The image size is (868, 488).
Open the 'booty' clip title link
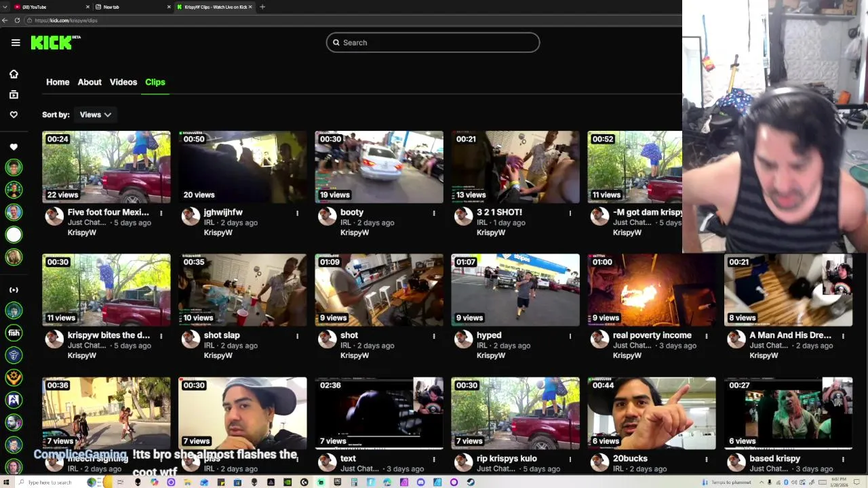click(x=352, y=212)
